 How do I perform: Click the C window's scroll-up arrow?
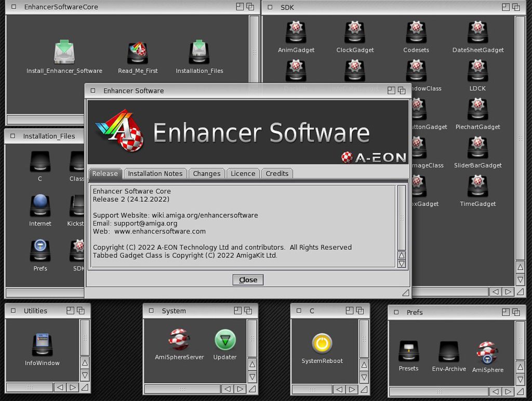(x=364, y=365)
